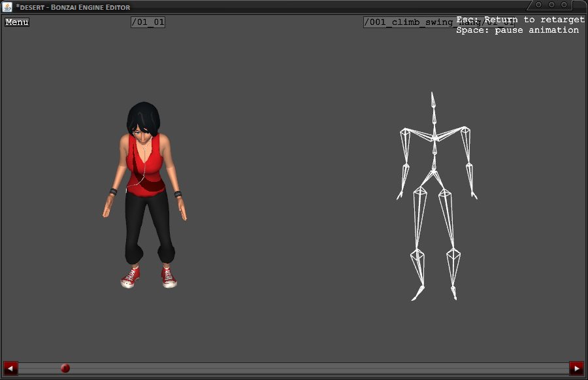Image resolution: width=588 pixels, height=380 pixels.
Task: Click the rightmost round window control button
Action: [x=564, y=5]
